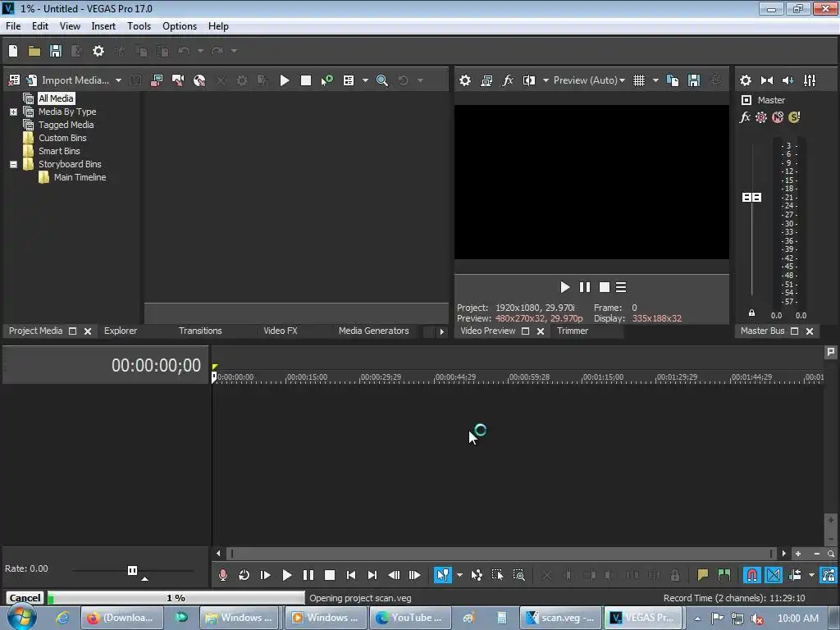840x630 pixels.
Task: Insert a region on timeline
Action: pos(724,575)
